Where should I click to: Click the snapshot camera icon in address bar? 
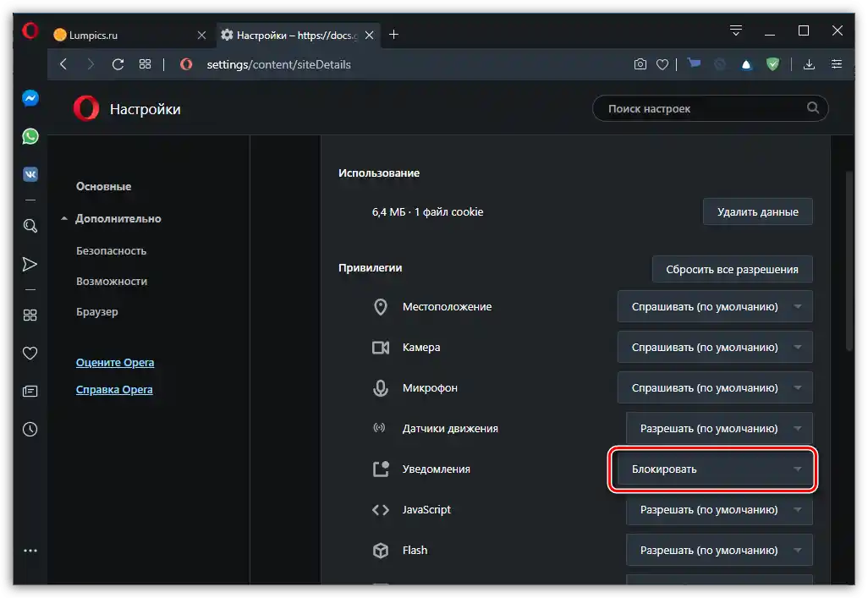(640, 64)
